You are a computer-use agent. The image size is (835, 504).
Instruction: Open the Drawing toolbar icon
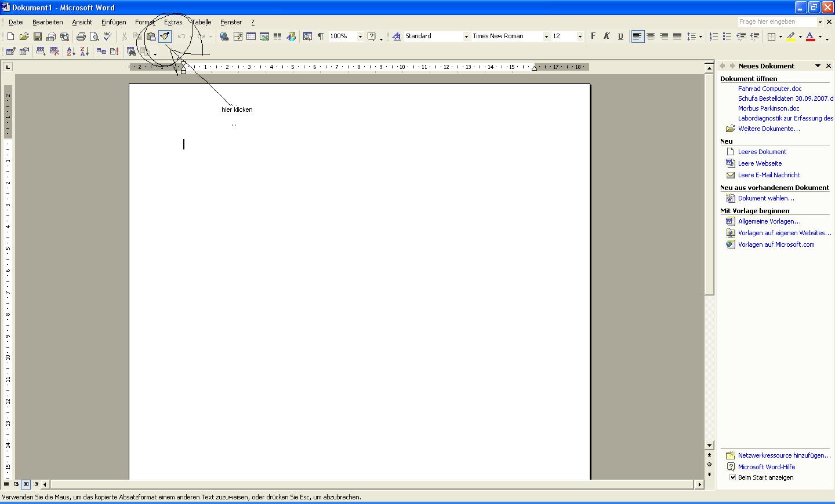291,36
